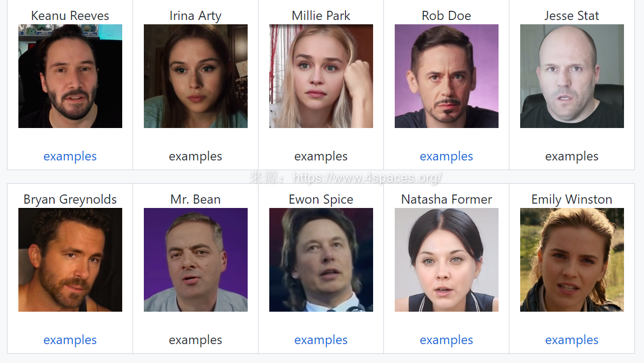Select the thumbnail labeled Jesse Stat
The height and width of the screenshot is (363, 644).
572,76
